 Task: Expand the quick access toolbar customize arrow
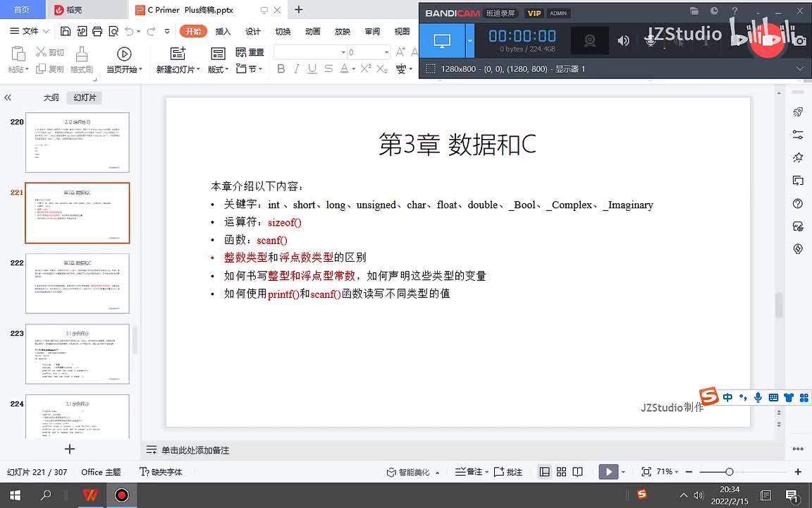167,31
